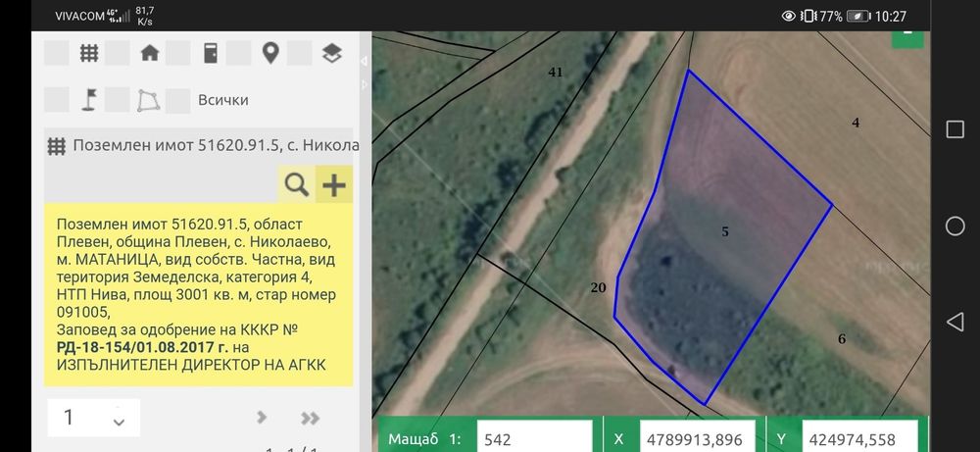Toggle checkbox before land parcels grid icon

[57, 53]
